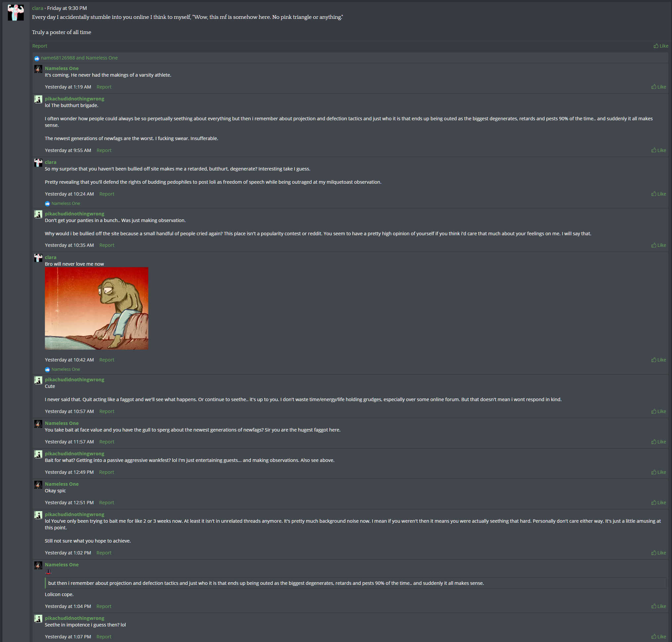672x642 pixels.
Task: Report the 12:49 PM comment
Action: tap(106, 472)
